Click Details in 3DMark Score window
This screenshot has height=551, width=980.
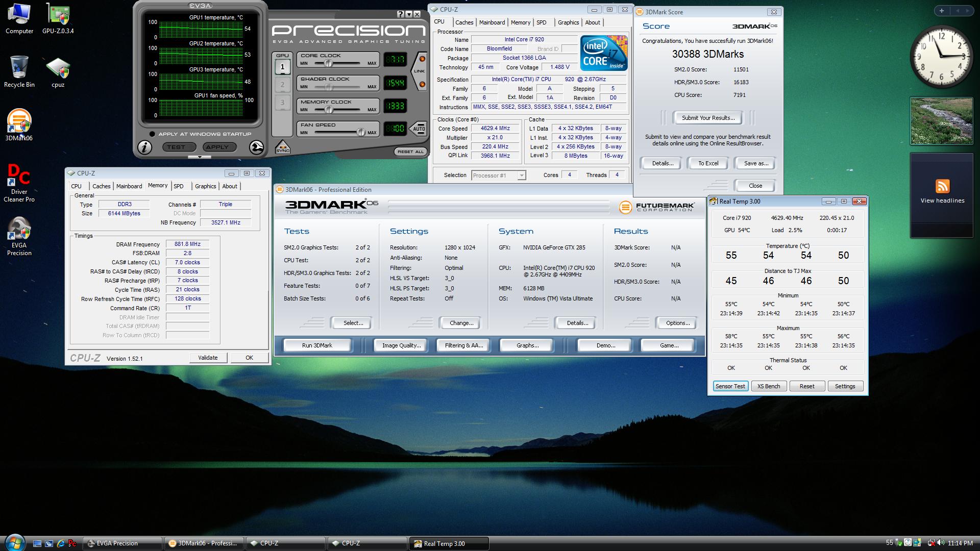pyautogui.click(x=663, y=163)
